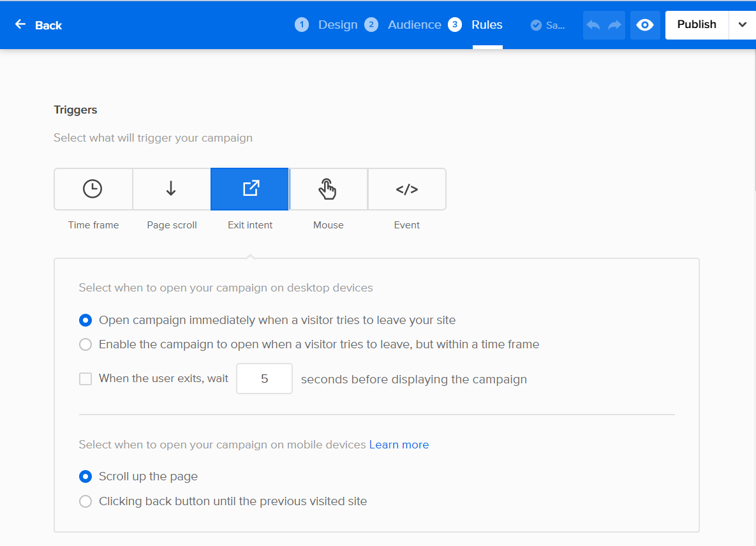This screenshot has width=756, height=546.
Task: Click the Publish button
Action: [697, 25]
